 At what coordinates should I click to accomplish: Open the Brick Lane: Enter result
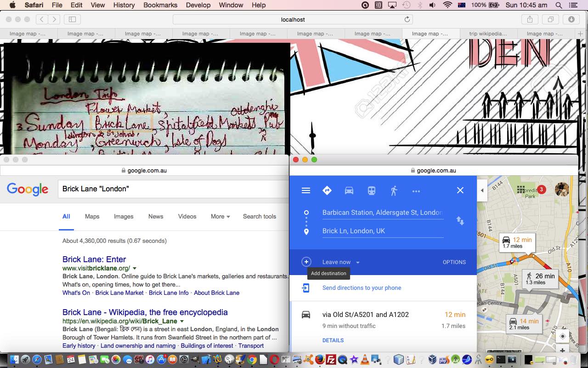[x=94, y=259]
